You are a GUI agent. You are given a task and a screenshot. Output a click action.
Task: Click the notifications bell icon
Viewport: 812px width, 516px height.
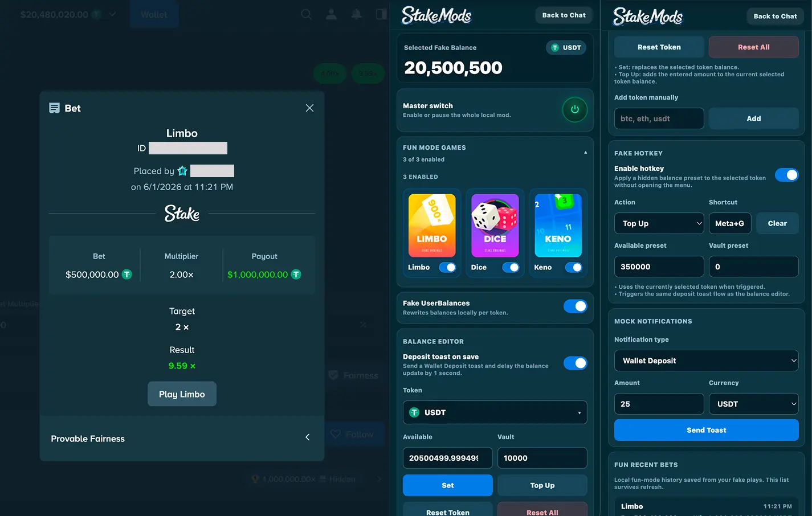(x=356, y=14)
